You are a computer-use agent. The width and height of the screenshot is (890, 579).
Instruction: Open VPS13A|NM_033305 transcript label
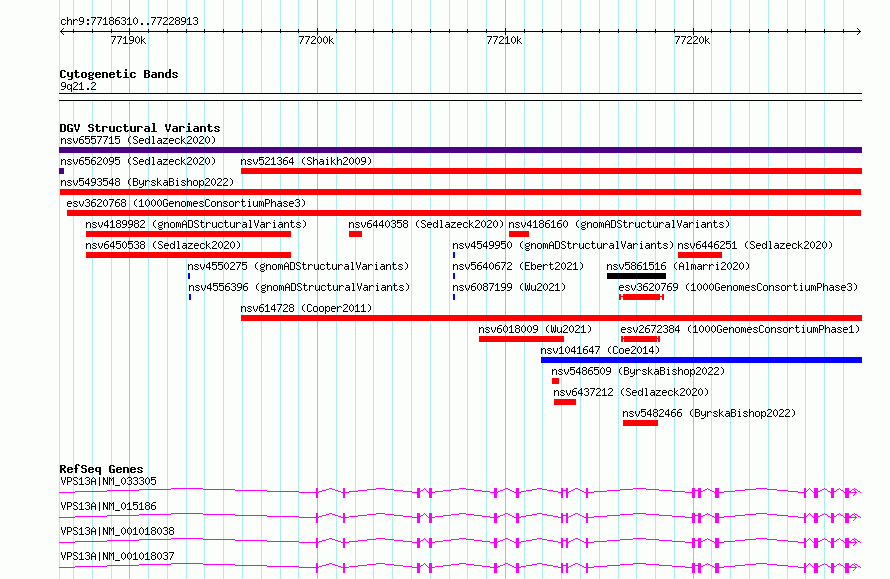point(108,481)
